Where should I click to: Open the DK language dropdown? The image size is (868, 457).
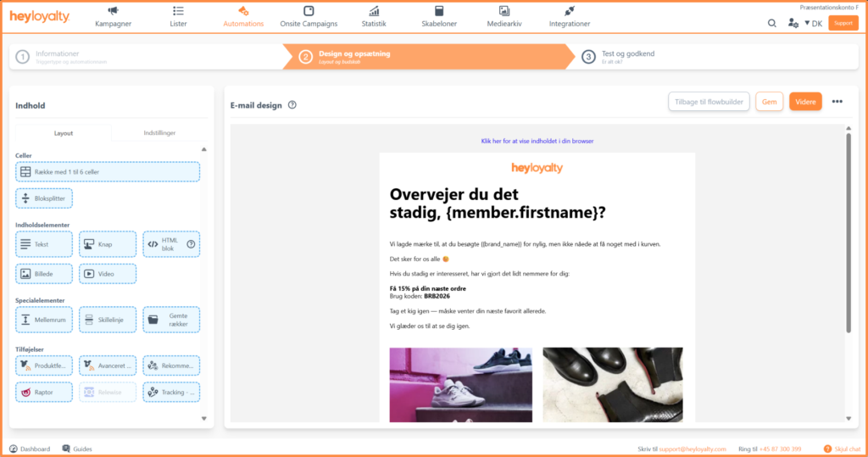[813, 23]
